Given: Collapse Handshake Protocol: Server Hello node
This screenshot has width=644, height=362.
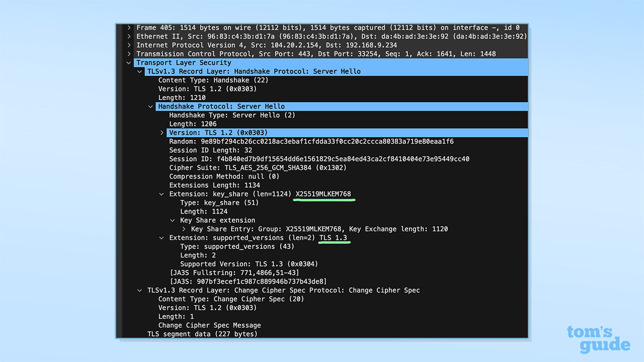Looking at the screenshot, I should [x=151, y=107].
